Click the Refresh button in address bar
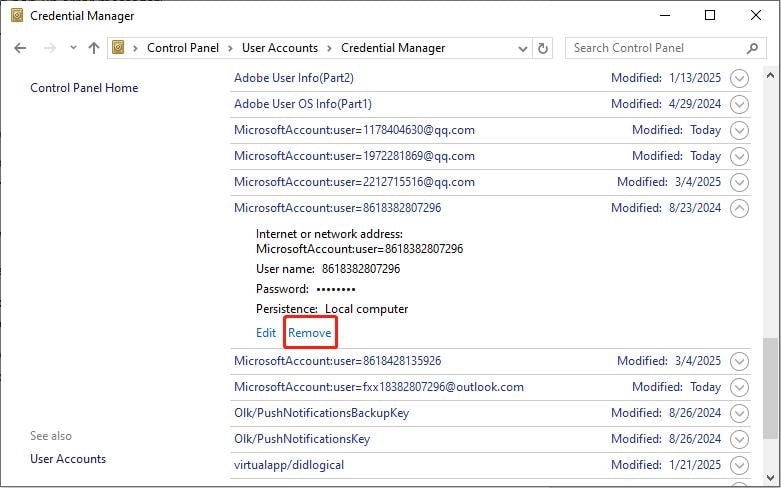This screenshot has height=488, width=781. point(543,48)
